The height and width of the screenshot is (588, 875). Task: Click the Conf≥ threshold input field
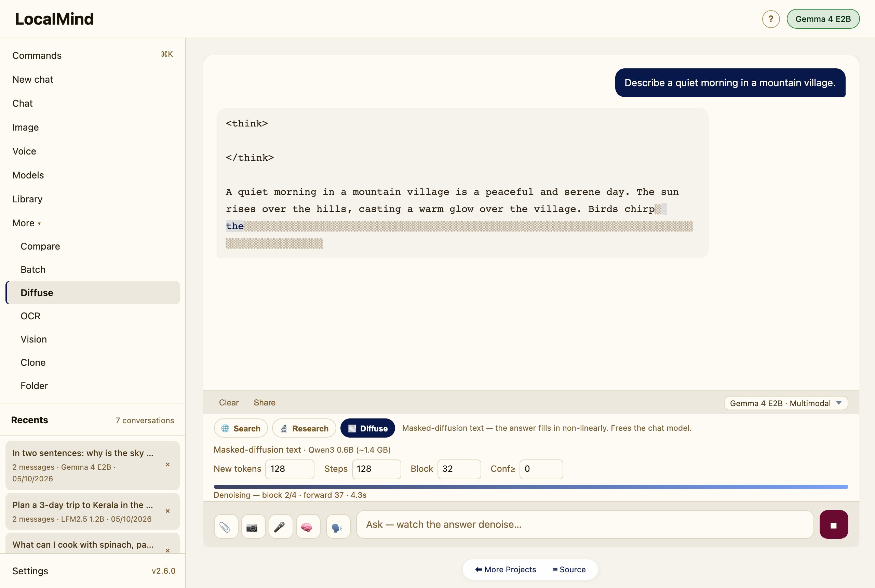click(541, 469)
